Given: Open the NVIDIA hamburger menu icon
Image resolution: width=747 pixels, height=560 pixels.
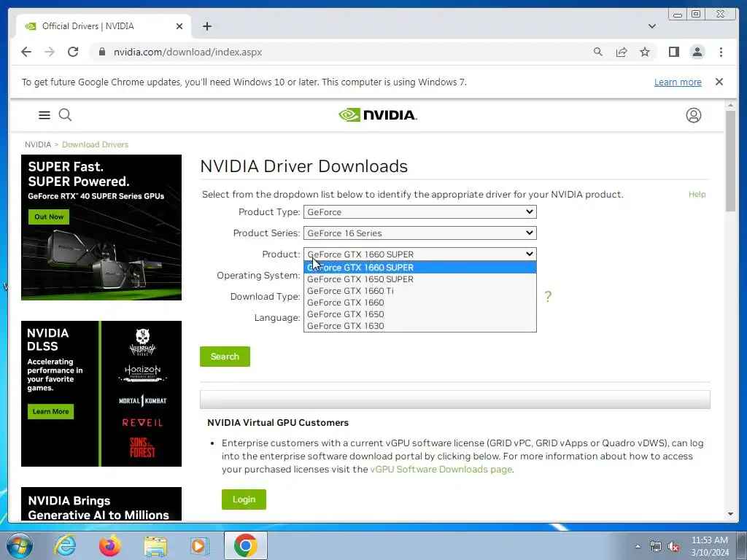Looking at the screenshot, I should click(44, 114).
